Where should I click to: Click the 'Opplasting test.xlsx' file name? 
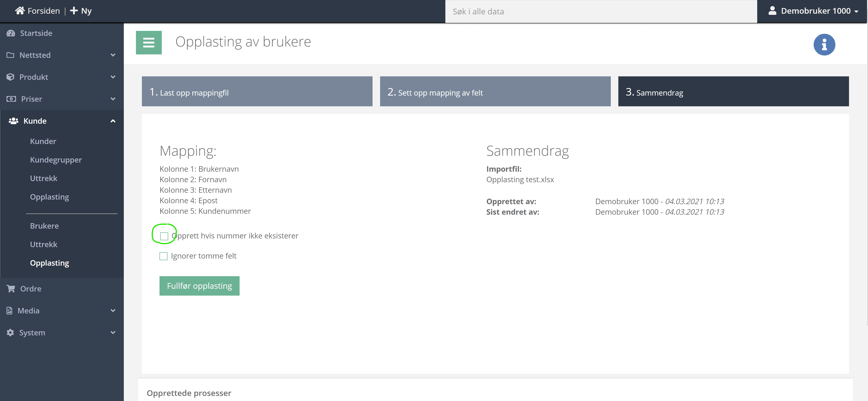[520, 179]
